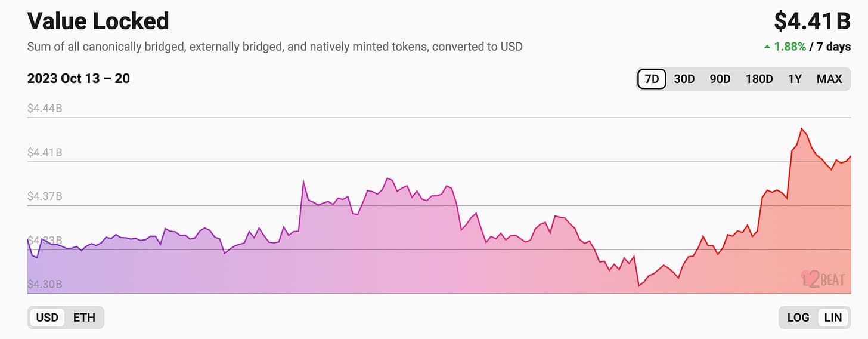Select LIN scale option
Image resolution: width=868 pixels, height=339 pixels.
point(833,318)
